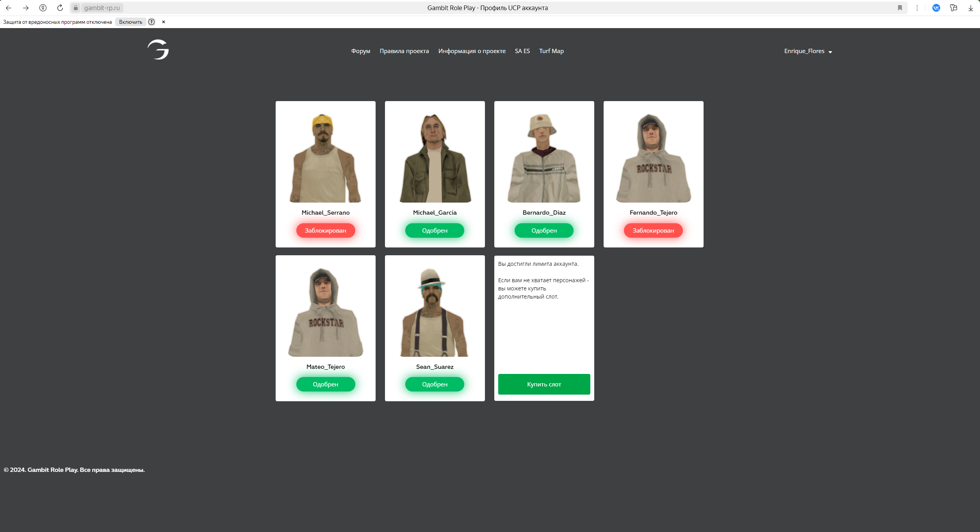This screenshot has width=980, height=532.
Task: Click the Купить слот button
Action: point(544,384)
